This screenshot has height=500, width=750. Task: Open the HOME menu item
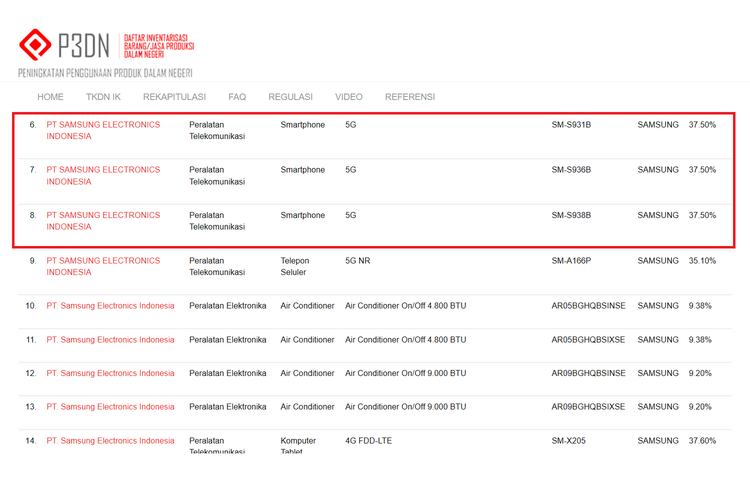50,97
